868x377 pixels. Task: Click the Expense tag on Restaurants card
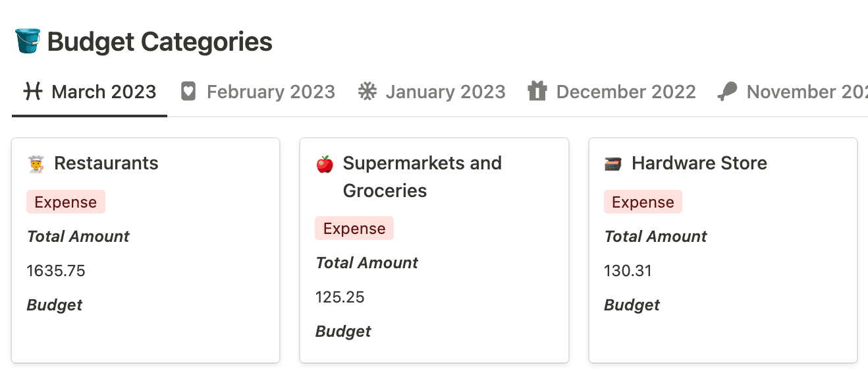66,202
